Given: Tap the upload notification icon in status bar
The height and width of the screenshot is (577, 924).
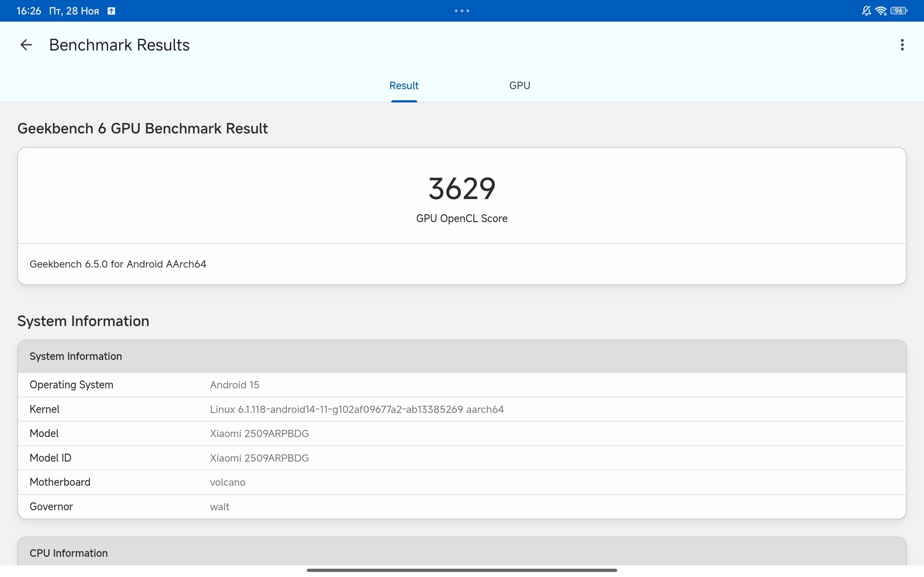Looking at the screenshot, I should tap(111, 11).
